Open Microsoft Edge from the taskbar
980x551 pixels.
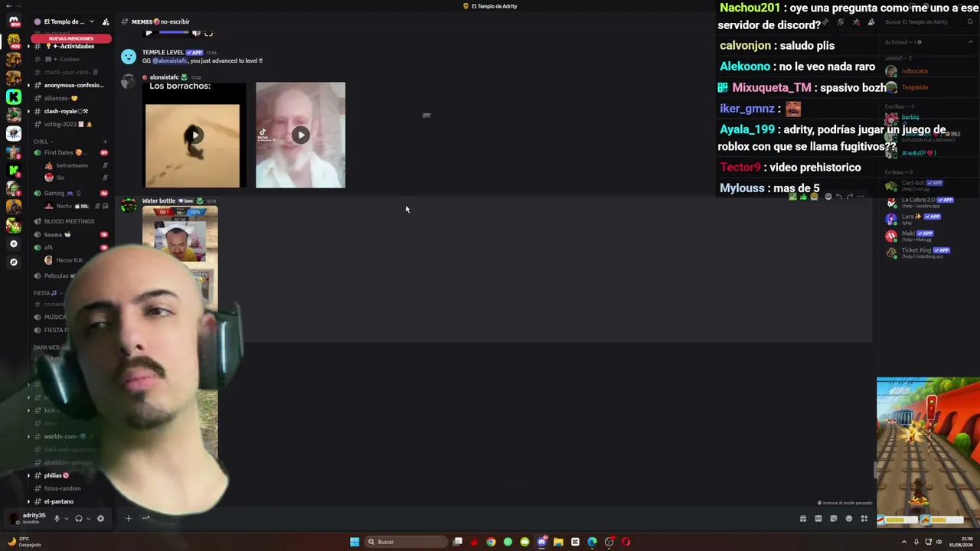coord(592,542)
